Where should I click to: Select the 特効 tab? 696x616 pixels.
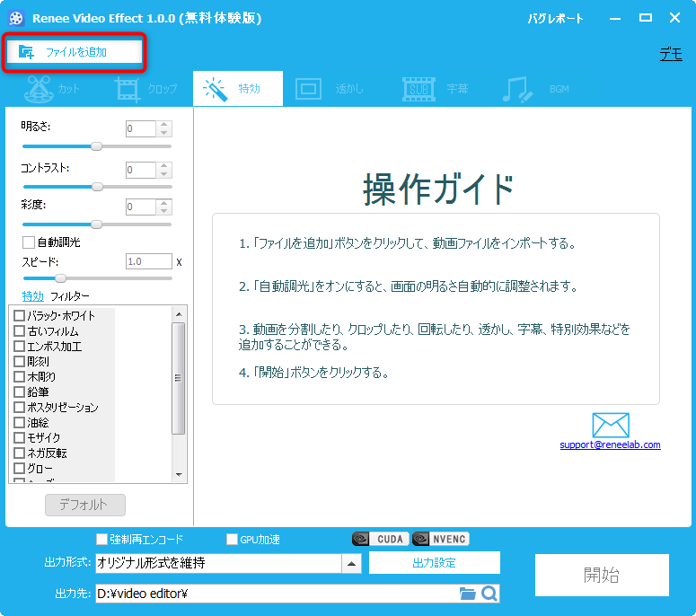tap(237, 89)
